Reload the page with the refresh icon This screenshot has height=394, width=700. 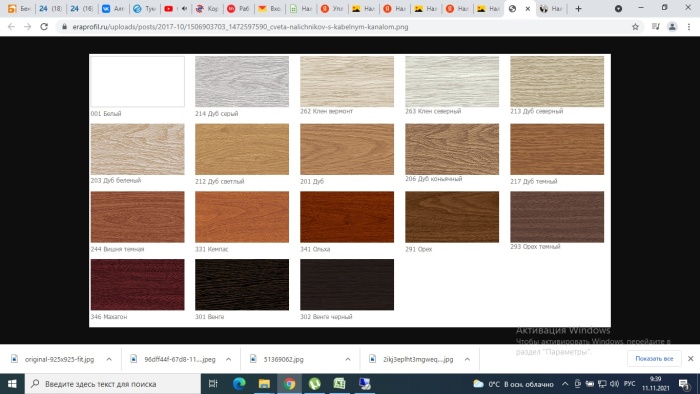(44, 27)
